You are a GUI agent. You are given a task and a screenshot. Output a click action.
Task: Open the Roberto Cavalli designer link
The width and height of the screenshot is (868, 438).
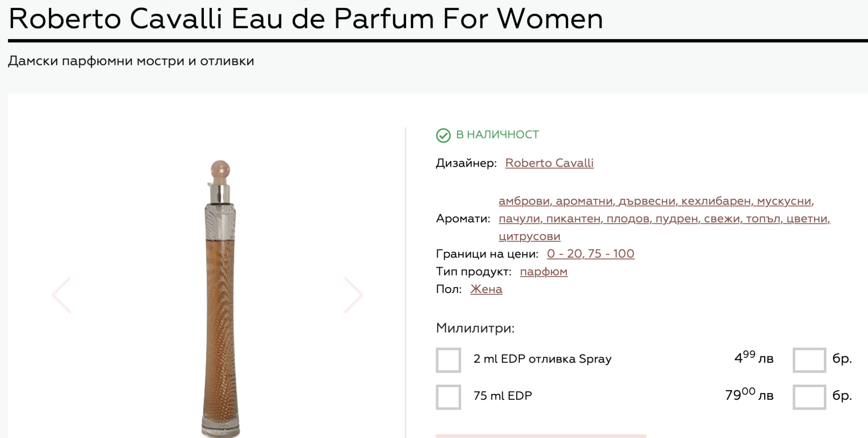coord(549,163)
